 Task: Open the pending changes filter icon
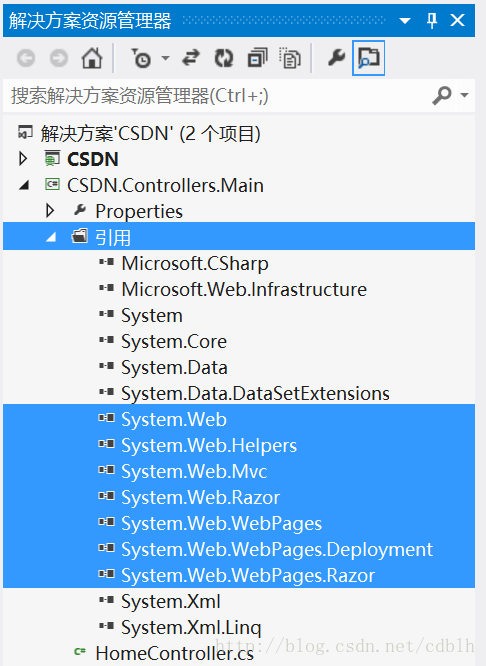pos(141,58)
